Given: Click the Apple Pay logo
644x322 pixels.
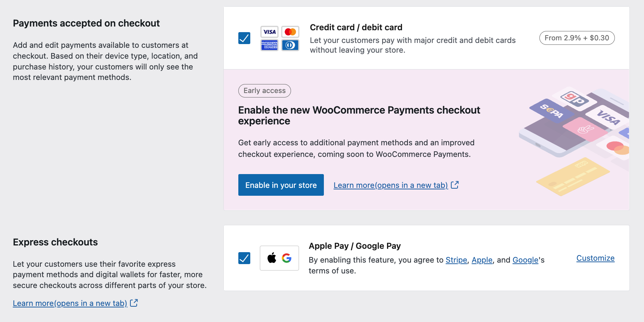Looking at the screenshot, I should (272, 258).
